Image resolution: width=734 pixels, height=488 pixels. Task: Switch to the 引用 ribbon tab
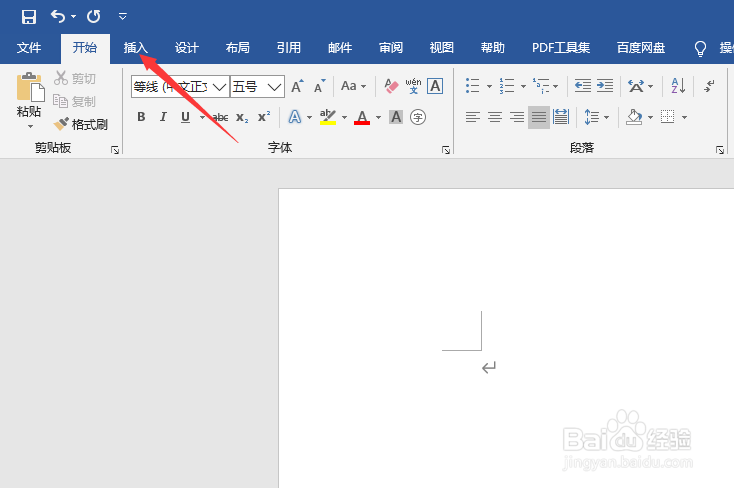(289, 48)
